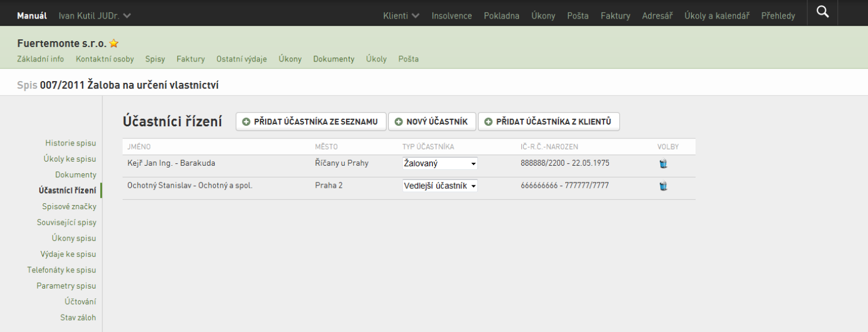Open the Dokumenty client tab
Viewport: 868px width, 332px height.
(x=334, y=59)
